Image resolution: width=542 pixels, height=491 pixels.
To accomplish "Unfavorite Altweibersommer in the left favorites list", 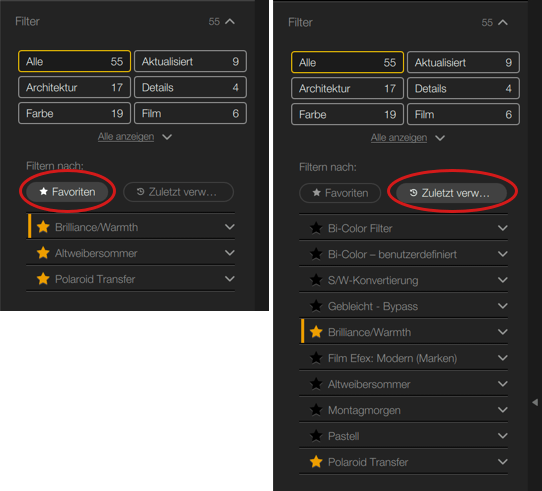I will [x=43, y=253].
